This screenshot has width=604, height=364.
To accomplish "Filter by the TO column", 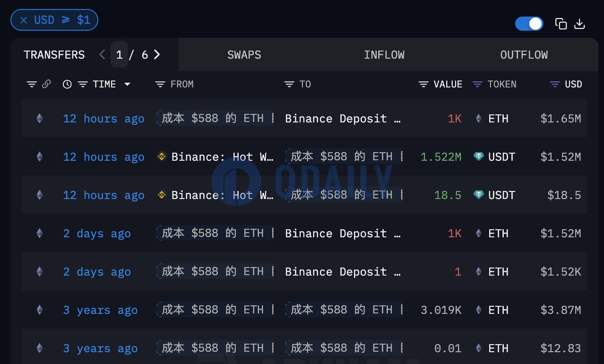I will pyautogui.click(x=289, y=84).
